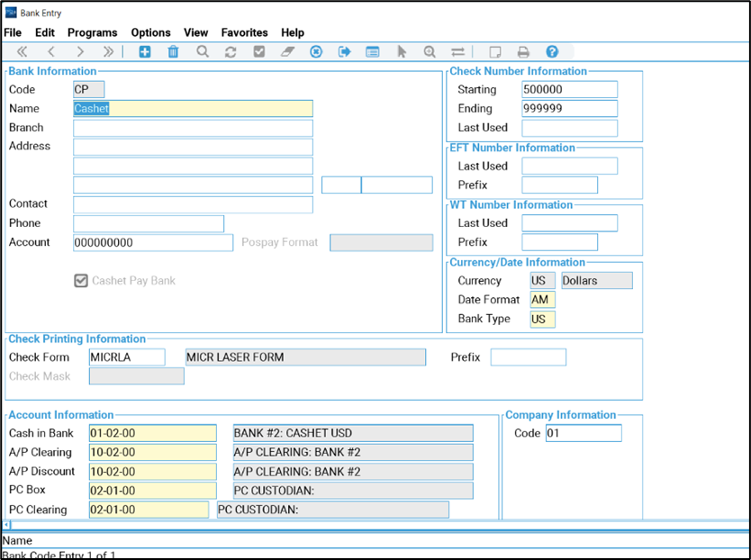This screenshot has width=751, height=560.
Task: Click the checkmark box toolbar icon
Action: click(x=259, y=51)
